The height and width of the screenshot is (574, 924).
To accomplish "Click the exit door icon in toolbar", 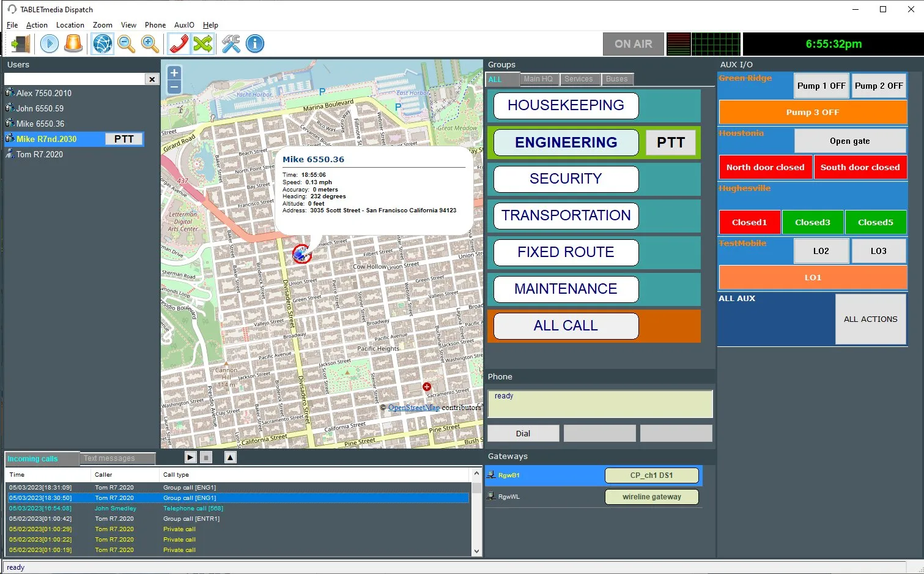I will click(x=20, y=44).
